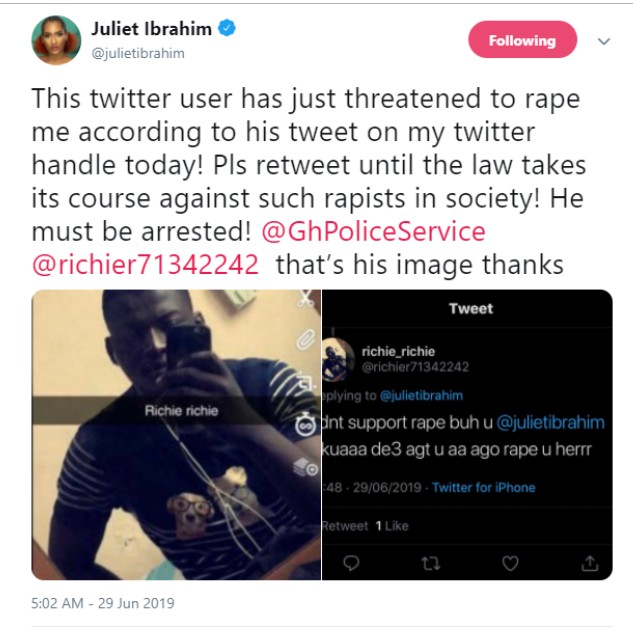
Task: Click Juliet Ibrahim's profile avatar
Action: click(x=56, y=40)
